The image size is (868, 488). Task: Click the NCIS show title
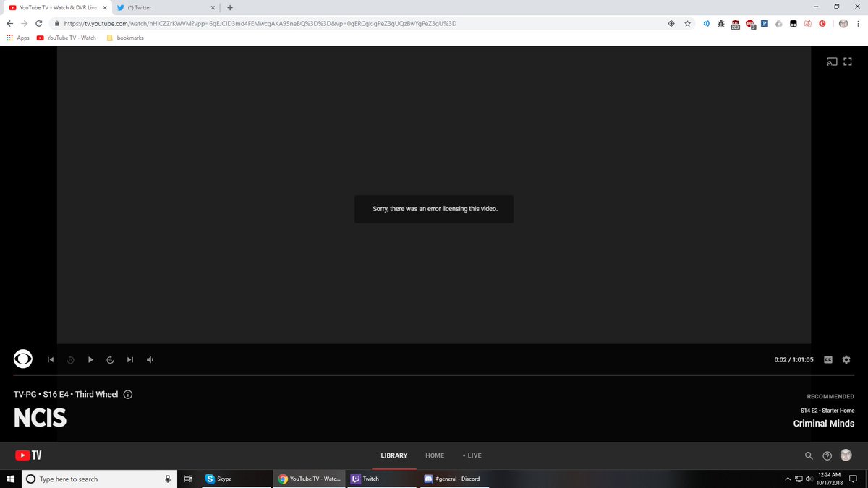(x=40, y=418)
